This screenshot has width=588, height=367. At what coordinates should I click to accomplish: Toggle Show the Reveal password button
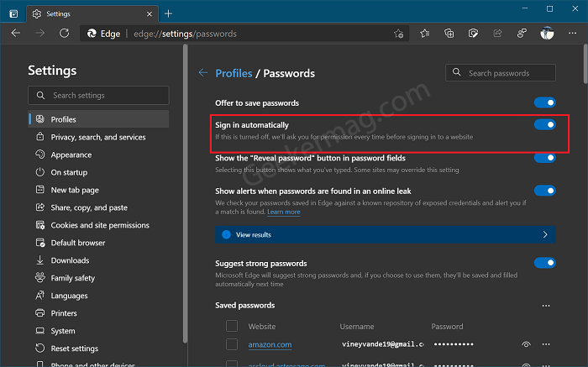545,158
